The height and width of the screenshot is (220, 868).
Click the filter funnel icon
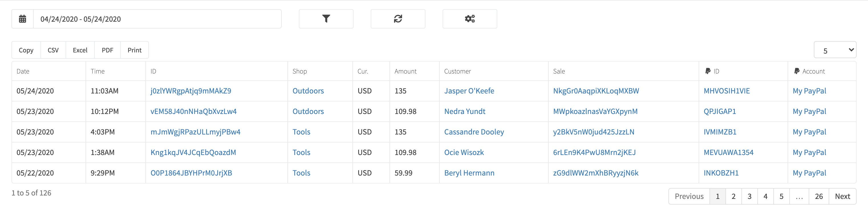click(x=326, y=19)
